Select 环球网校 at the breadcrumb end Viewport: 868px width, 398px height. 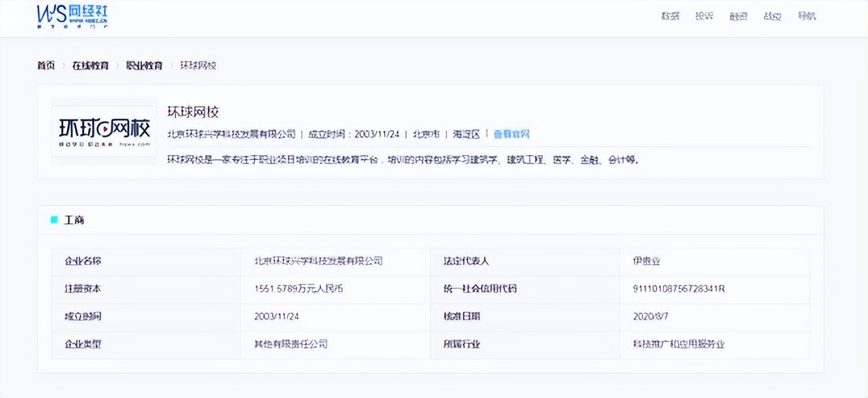pyautogui.click(x=199, y=65)
